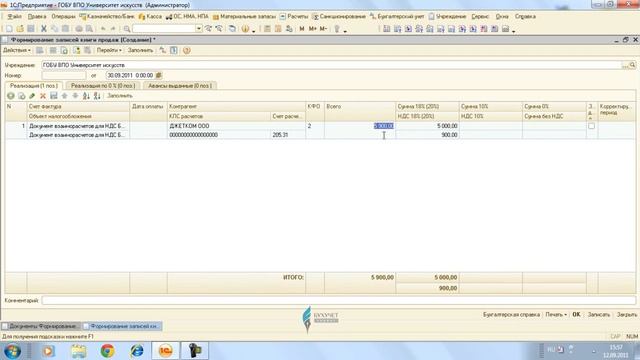Viewport: 640px width, 360px height.
Task: Click the Move row down arrow icon
Action: [75, 96]
